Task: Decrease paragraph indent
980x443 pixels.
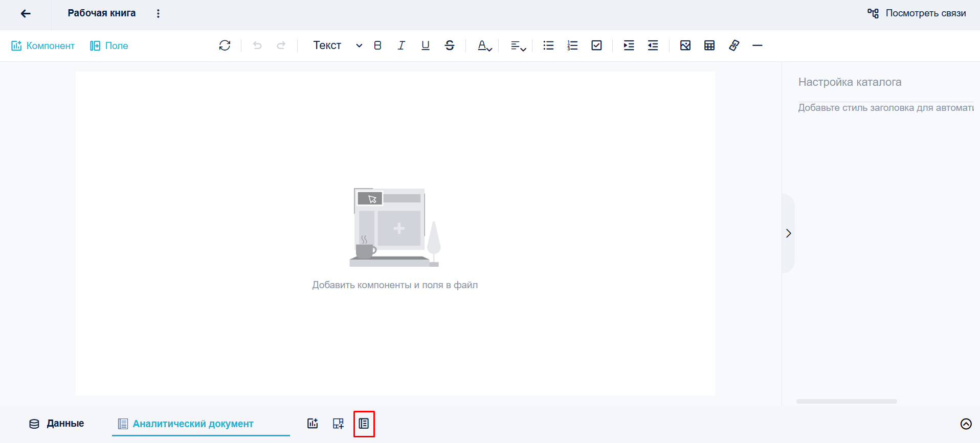Action: (x=653, y=45)
